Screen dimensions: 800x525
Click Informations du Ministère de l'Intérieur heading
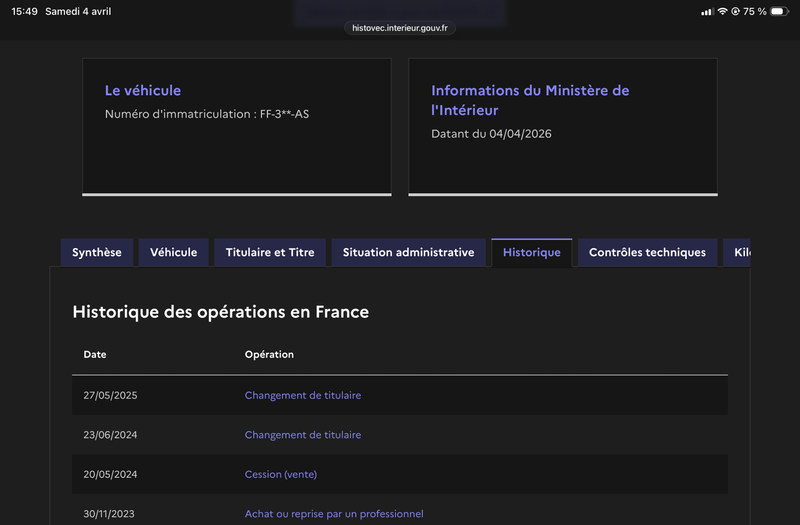pos(530,100)
